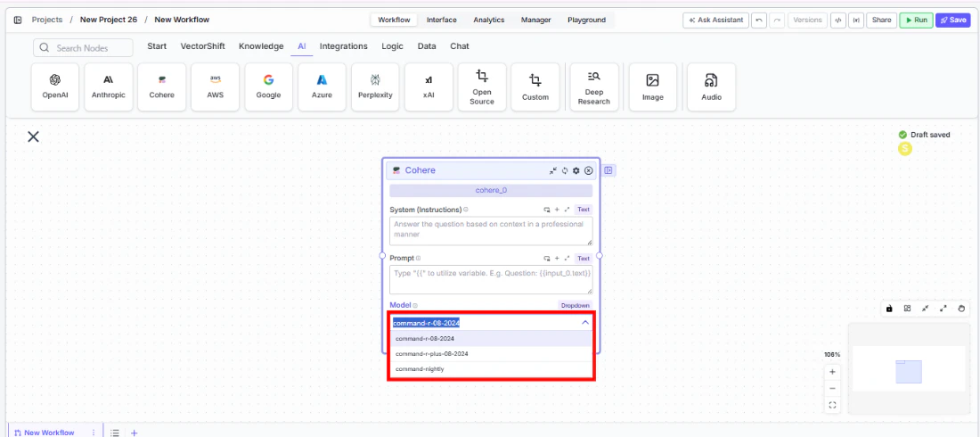Select the Chat node category
This screenshot has height=437, width=980.
460,46
